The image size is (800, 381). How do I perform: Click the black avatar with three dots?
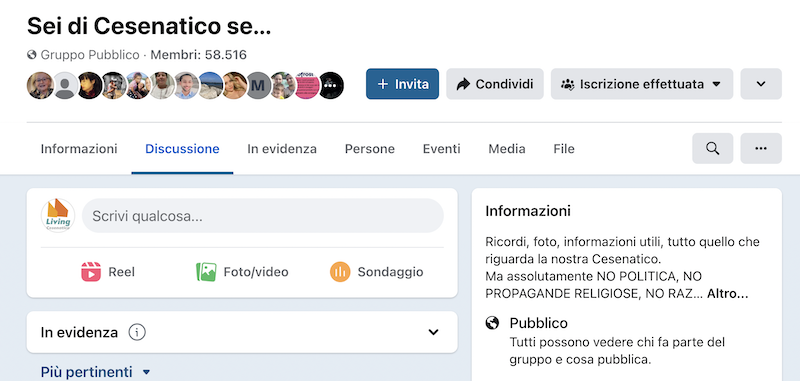[331, 85]
